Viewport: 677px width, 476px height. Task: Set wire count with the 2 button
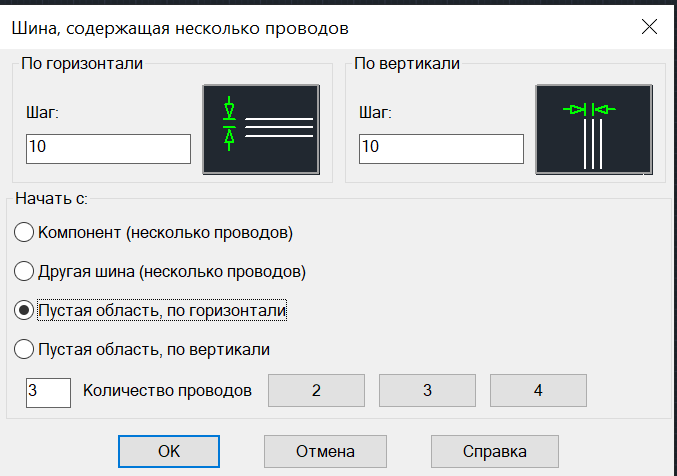coord(316,390)
